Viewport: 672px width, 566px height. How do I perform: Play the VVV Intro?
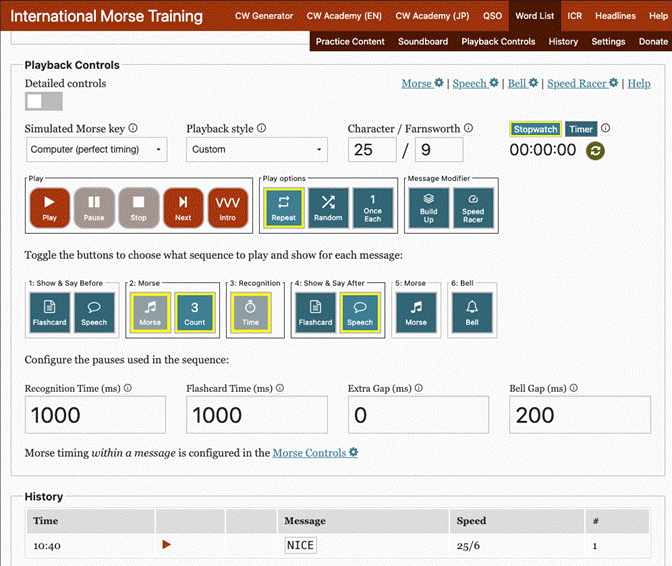[228, 207]
